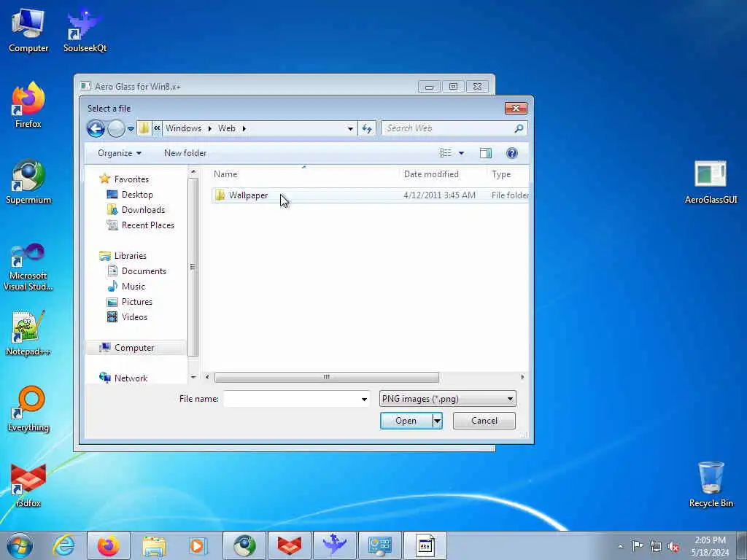Click the muted volume tray icon

tap(673, 546)
